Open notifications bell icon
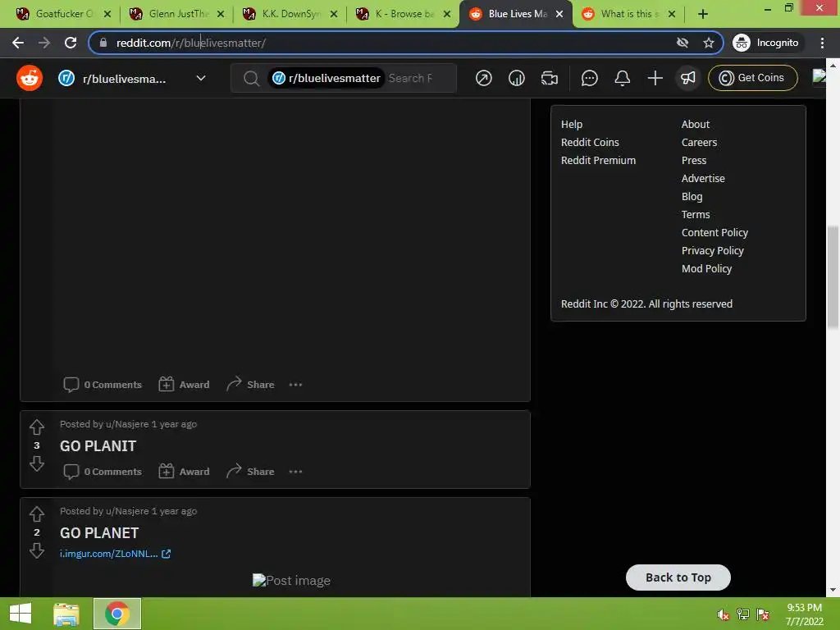840x630 pixels. pyautogui.click(x=622, y=78)
